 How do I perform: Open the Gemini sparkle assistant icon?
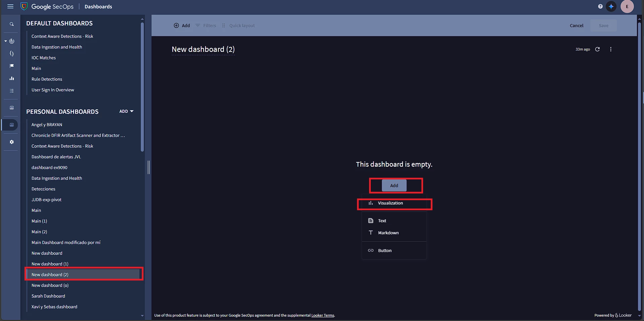(x=611, y=6)
